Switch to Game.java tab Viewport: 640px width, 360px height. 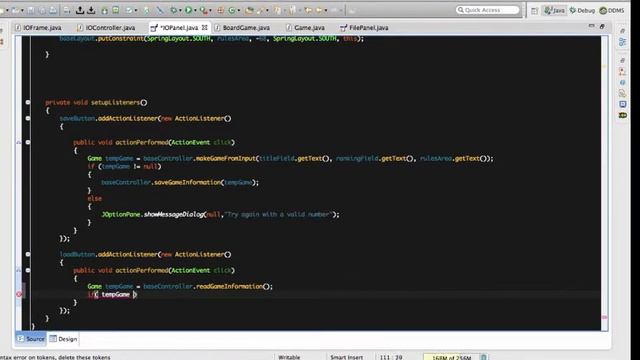pos(306,27)
